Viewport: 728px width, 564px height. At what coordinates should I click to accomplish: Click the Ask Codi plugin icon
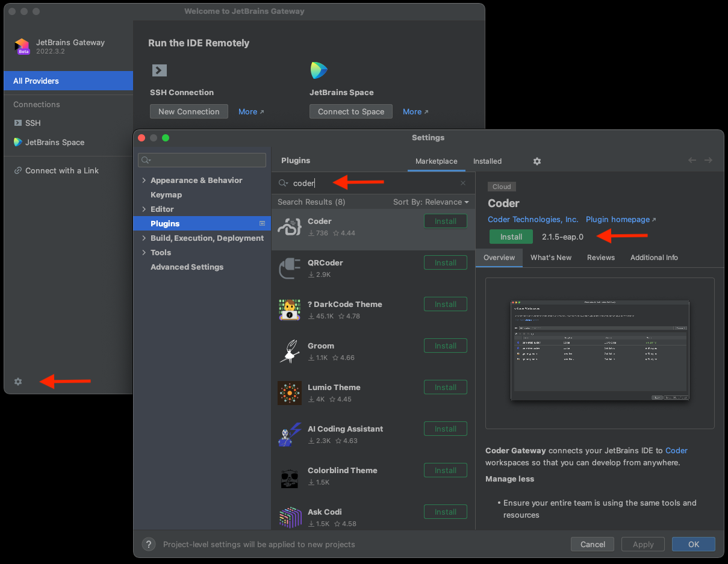pos(290,518)
